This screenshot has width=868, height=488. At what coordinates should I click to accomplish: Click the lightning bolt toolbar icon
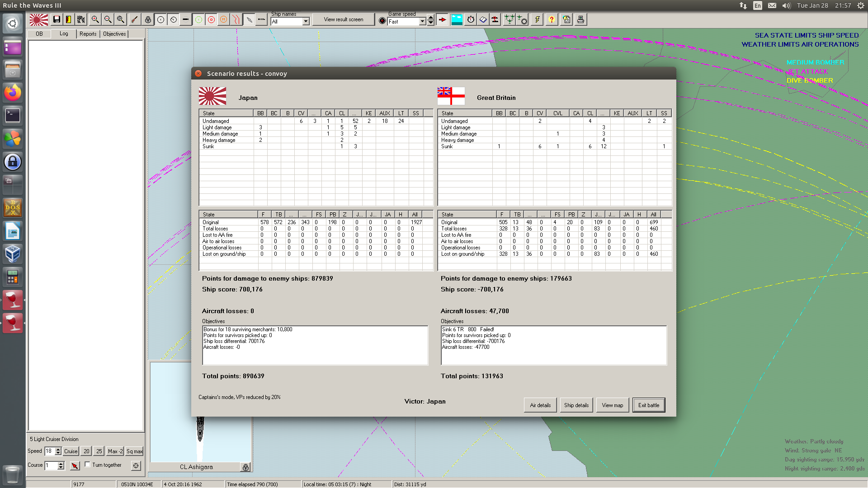(537, 19)
